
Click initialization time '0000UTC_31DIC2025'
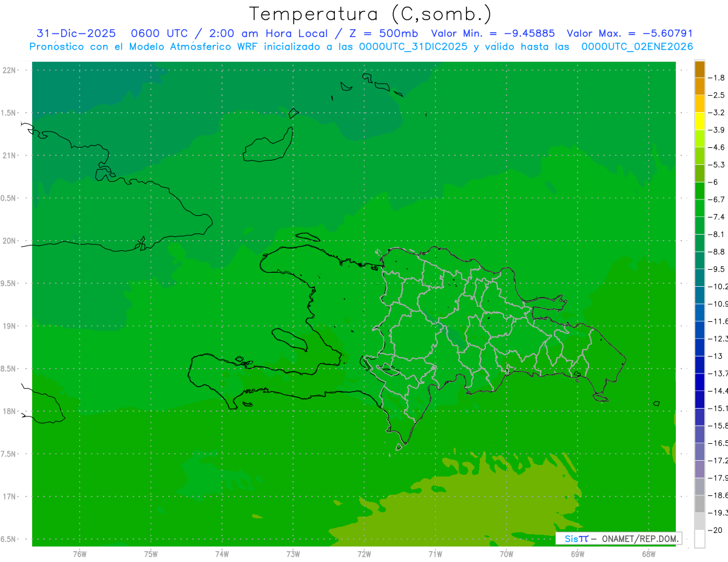coord(413,47)
